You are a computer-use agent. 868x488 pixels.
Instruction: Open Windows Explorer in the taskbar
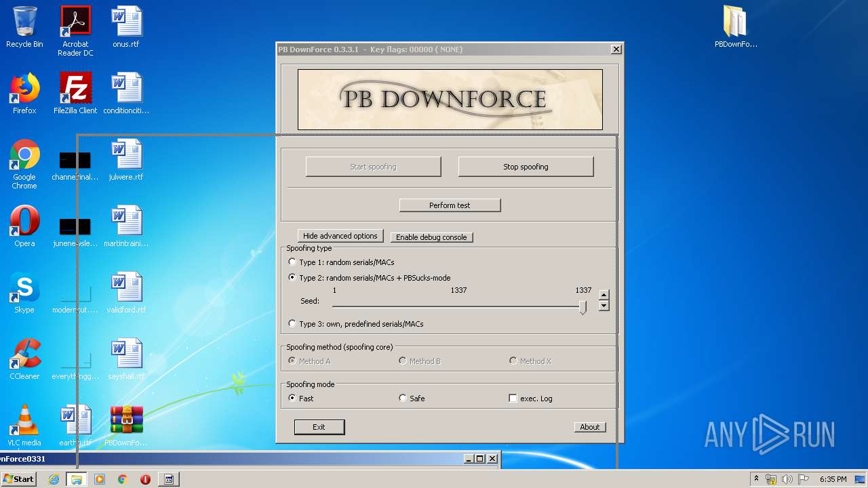point(77,479)
